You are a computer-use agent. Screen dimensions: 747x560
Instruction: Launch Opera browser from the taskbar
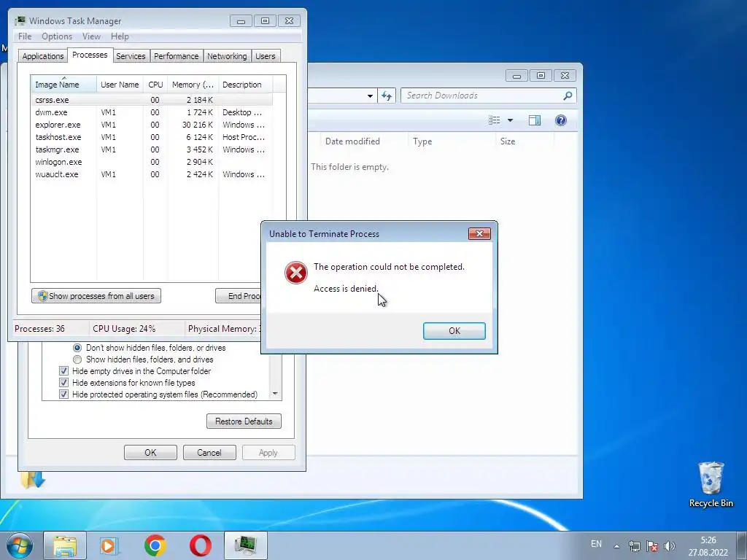pyautogui.click(x=201, y=545)
